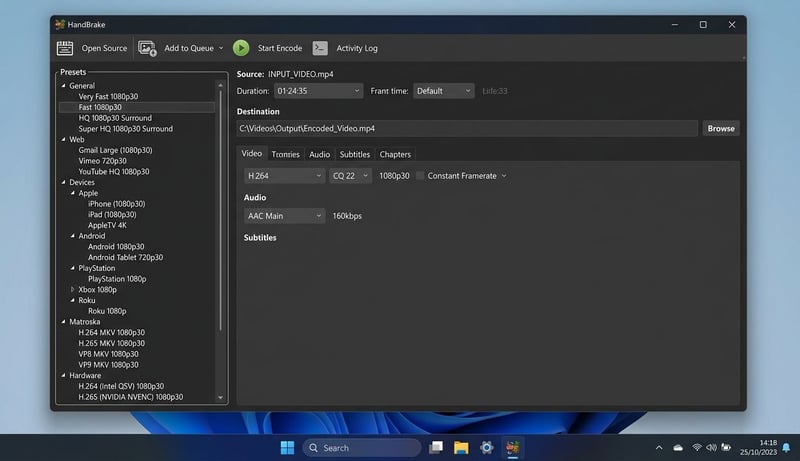Collapse the Hardware presets group
Viewport: 800px width, 461px height.
(x=64, y=375)
